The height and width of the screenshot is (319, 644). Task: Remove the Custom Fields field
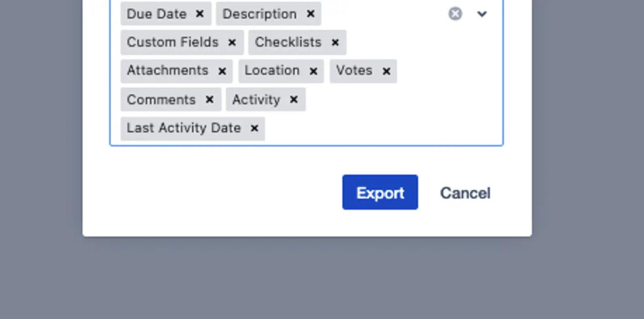[x=232, y=42]
